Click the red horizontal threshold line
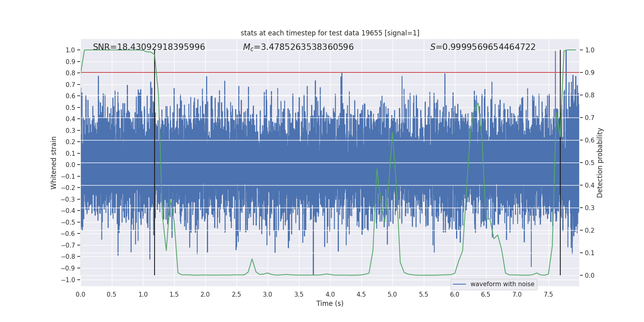This screenshot has height=322, width=644. (x=330, y=72)
